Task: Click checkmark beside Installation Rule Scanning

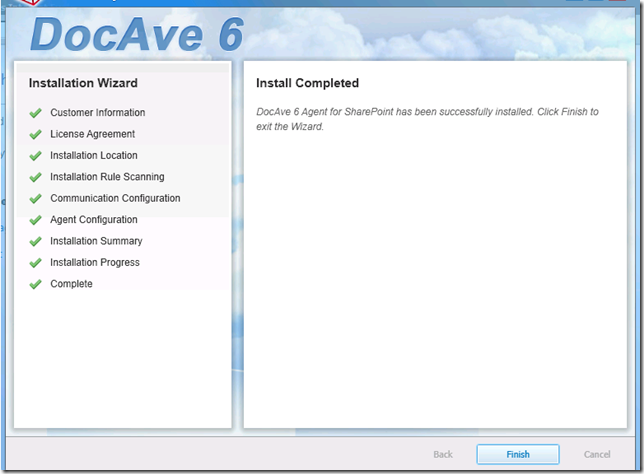Action: [x=36, y=177]
